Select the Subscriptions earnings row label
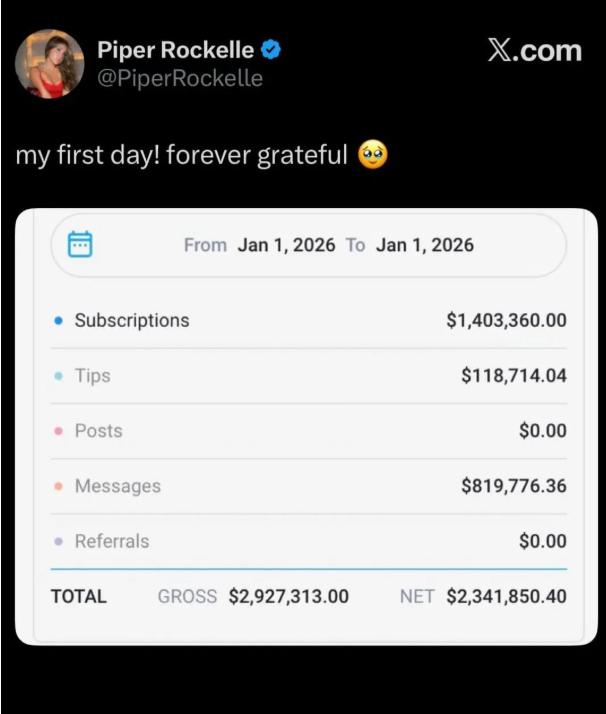 (132, 321)
